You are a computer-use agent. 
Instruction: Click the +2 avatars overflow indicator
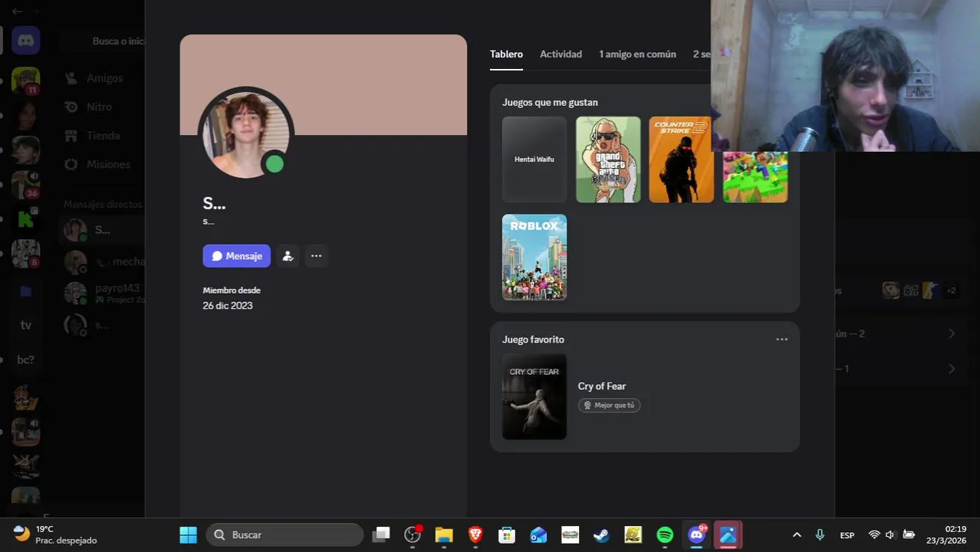(x=951, y=291)
